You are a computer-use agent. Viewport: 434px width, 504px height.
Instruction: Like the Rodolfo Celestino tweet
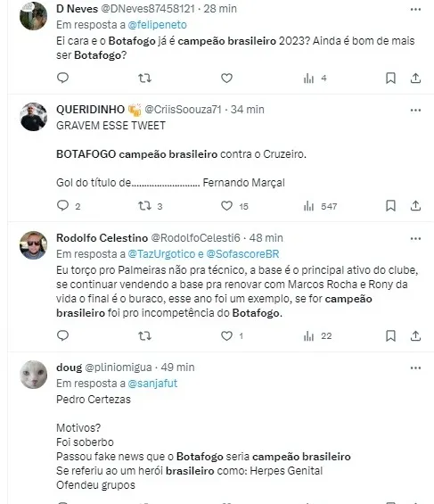pyautogui.click(x=226, y=336)
